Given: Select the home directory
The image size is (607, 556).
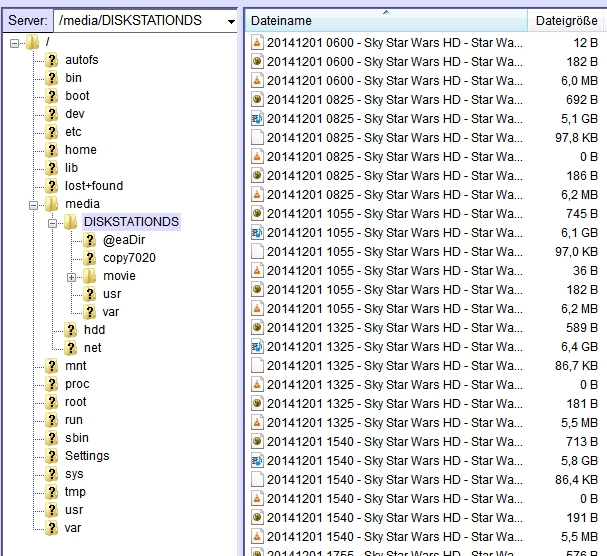Looking at the screenshot, I should point(81,150).
